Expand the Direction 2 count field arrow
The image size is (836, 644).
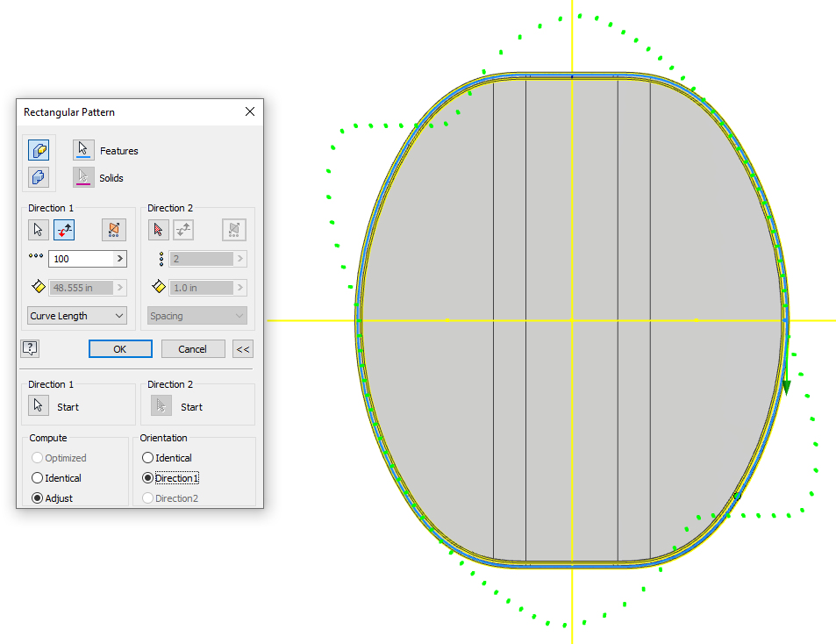click(240, 259)
